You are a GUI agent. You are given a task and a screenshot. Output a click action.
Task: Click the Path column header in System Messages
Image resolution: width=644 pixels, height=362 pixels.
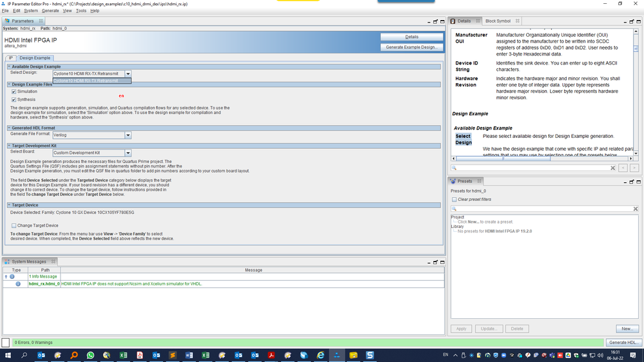(x=45, y=270)
